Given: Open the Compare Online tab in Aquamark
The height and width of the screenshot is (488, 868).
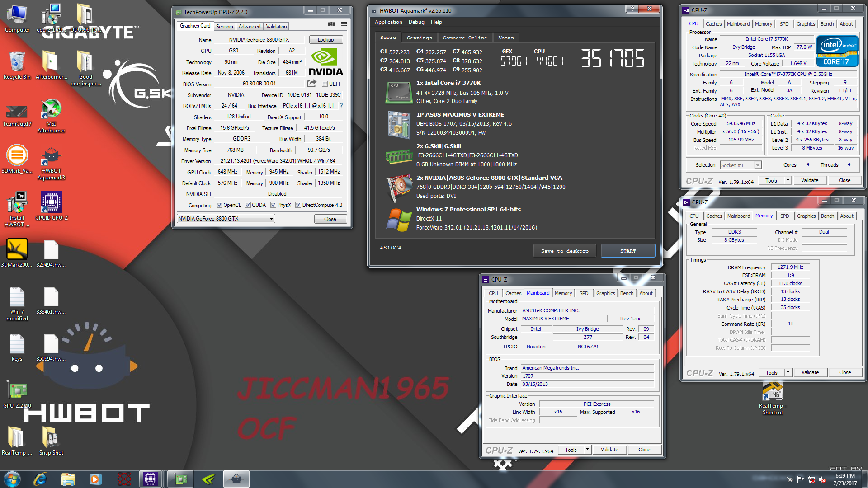Looking at the screenshot, I should 465,38.
